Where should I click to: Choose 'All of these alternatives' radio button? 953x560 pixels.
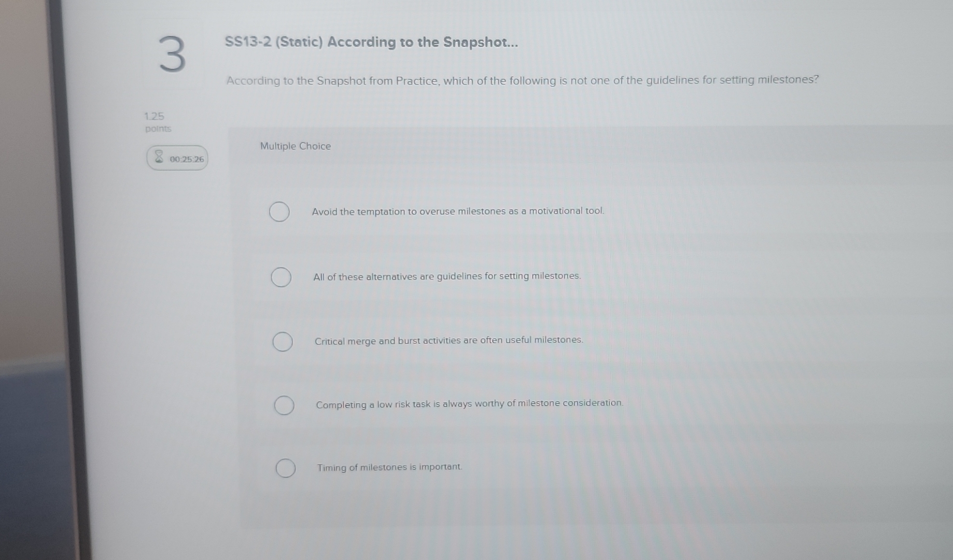(x=281, y=277)
